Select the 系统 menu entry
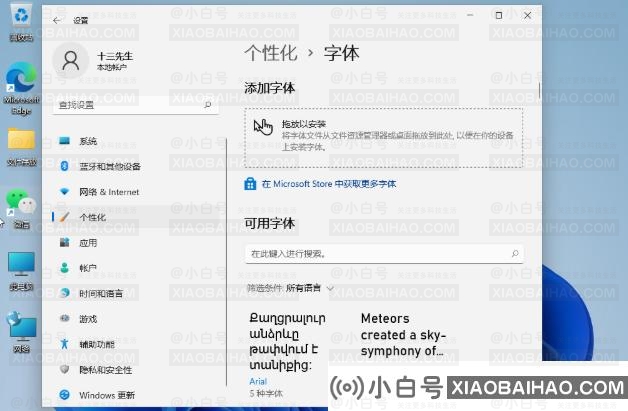628x411 pixels. click(x=136, y=141)
